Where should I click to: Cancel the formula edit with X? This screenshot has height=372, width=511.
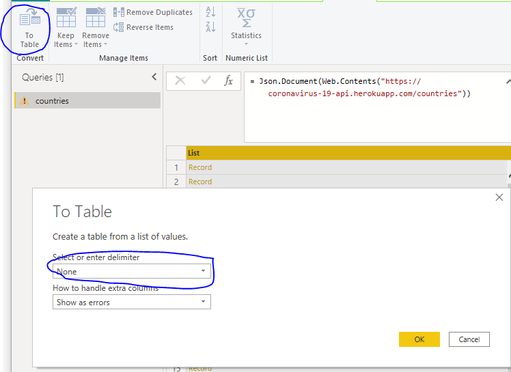click(180, 80)
